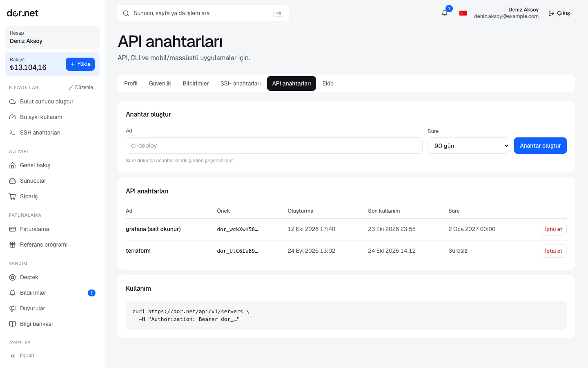The image size is (588, 368).
Task: Open the Bildirimler tab
Action: pos(196,83)
